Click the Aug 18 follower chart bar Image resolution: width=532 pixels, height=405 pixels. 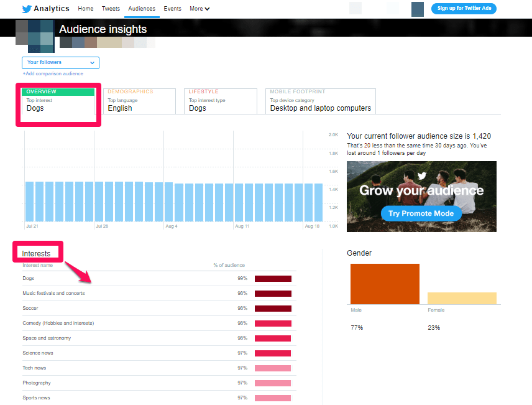[309, 203]
